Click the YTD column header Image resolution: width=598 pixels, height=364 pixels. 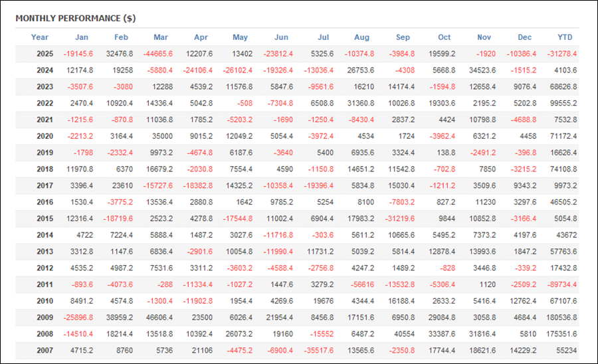[x=565, y=37]
